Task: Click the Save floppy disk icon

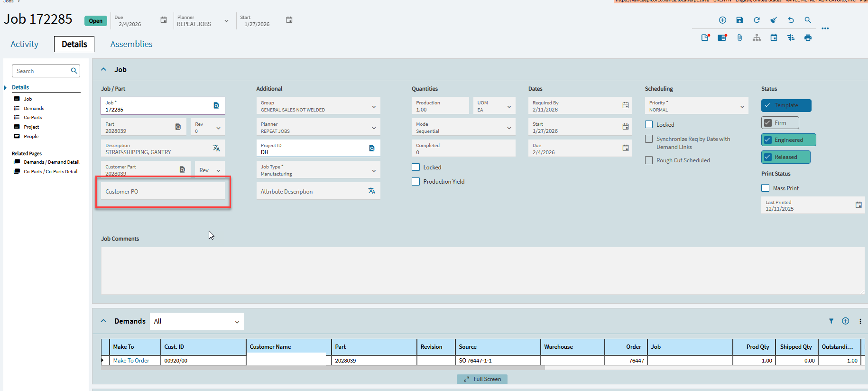Action: (x=739, y=20)
